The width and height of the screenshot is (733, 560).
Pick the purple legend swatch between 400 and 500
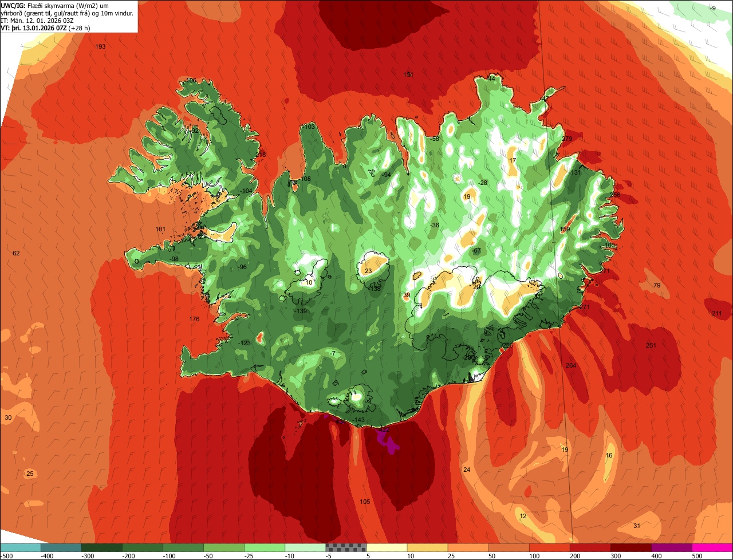(x=672, y=547)
